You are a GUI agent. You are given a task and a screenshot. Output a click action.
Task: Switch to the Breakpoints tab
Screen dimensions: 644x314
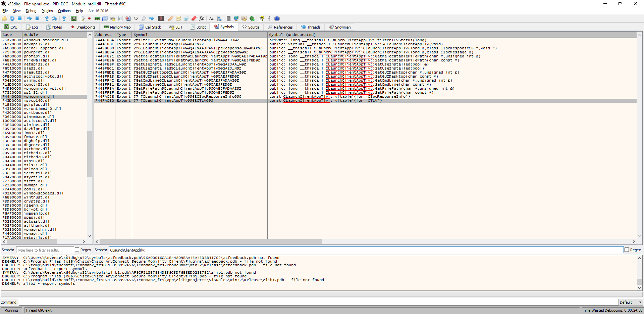coord(83,27)
